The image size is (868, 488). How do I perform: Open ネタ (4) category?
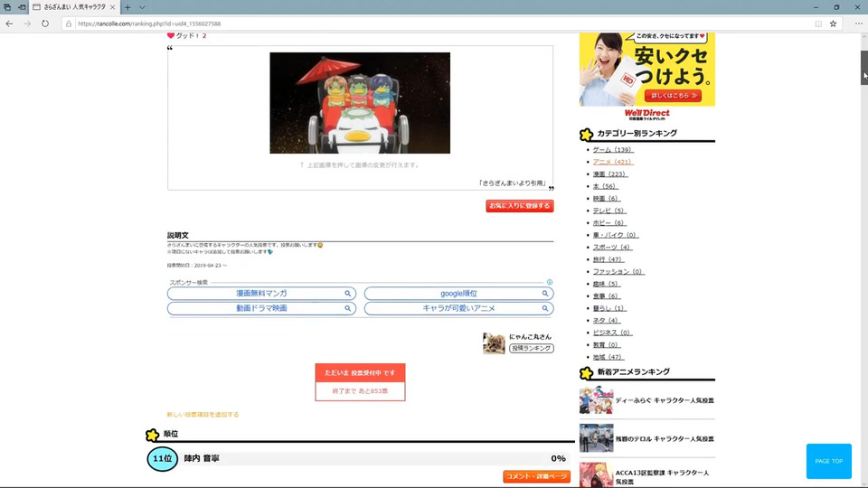point(607,320)
